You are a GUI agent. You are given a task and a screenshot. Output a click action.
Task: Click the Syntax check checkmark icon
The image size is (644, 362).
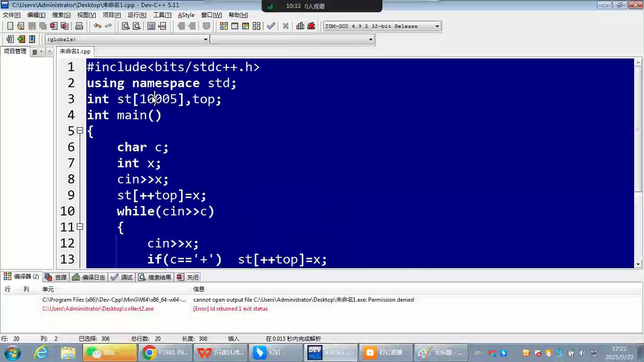[271, 26]
